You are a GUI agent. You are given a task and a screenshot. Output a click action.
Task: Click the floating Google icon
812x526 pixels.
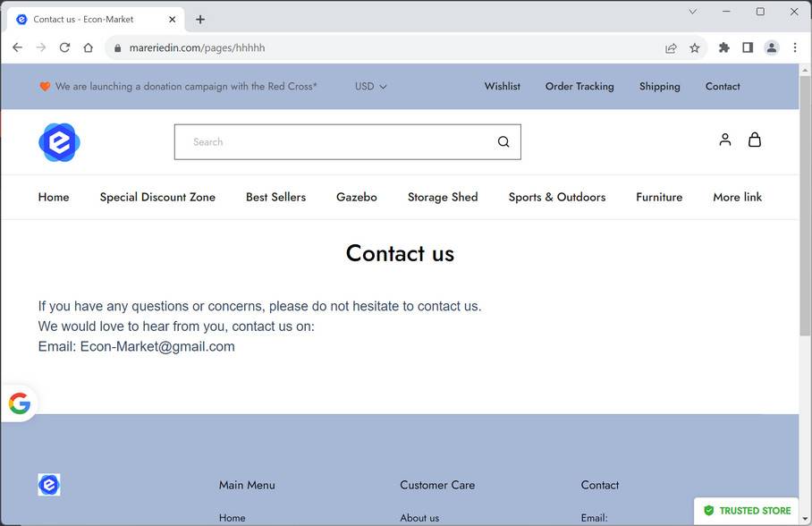pyautogui.click(x=19, y=403)
